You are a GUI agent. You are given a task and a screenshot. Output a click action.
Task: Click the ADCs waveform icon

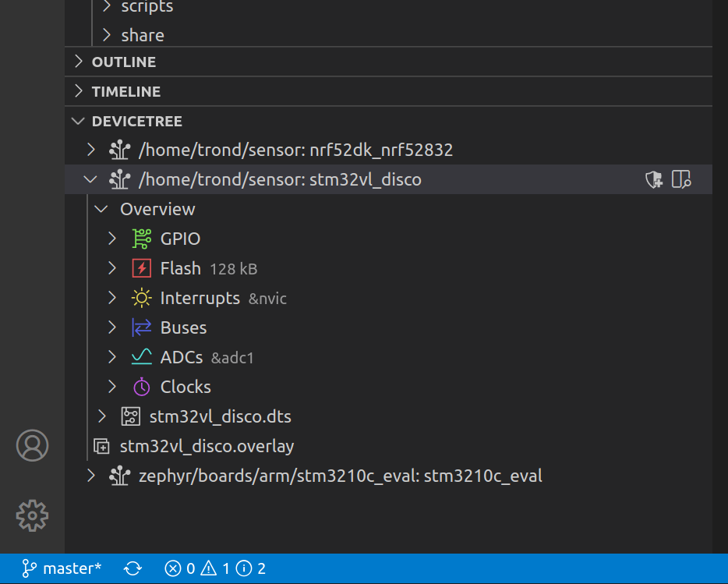pyautogui.click(x=142, y=357)
